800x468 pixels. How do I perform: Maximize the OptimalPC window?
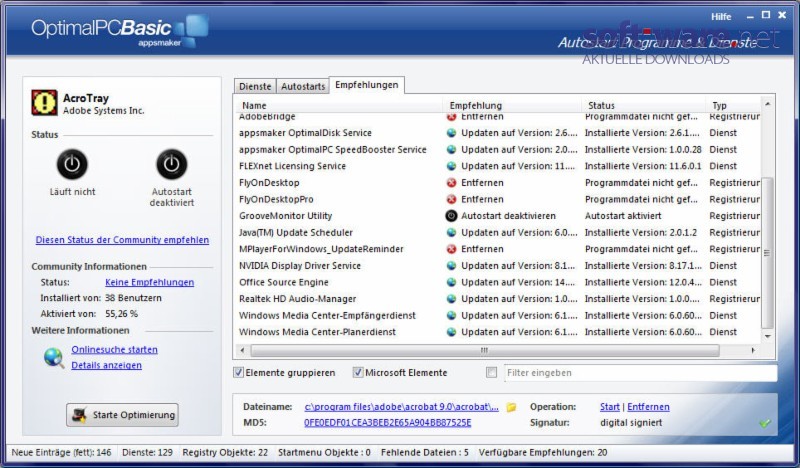click(766, 15)
